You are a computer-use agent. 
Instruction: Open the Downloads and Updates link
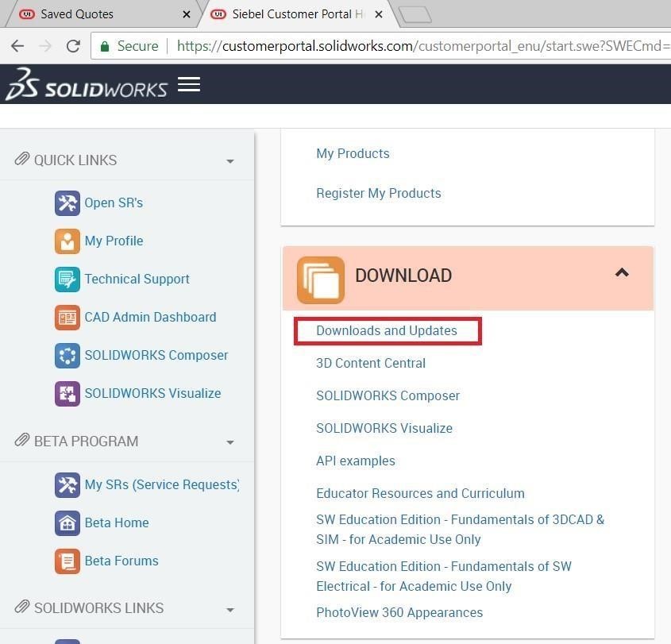click(x=387, y=331)
